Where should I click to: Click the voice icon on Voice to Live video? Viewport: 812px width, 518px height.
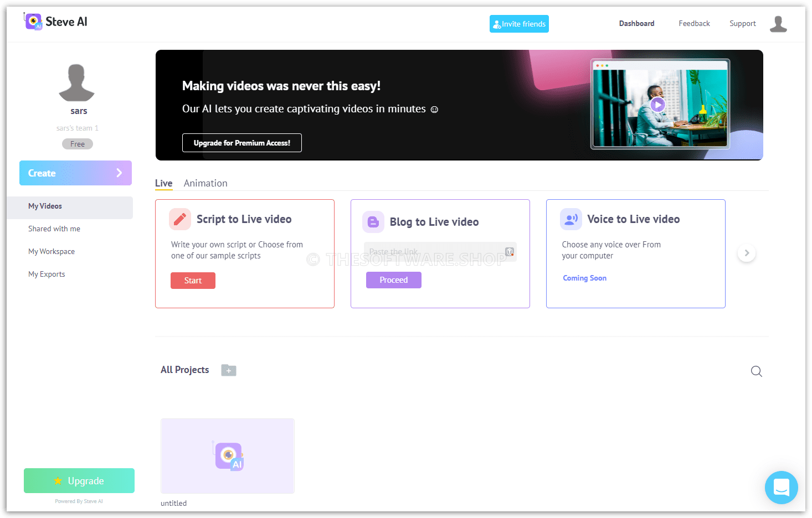(571, 219)
